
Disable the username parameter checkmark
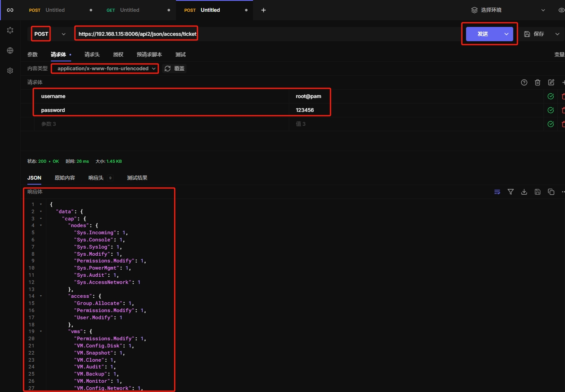[550, 96]
